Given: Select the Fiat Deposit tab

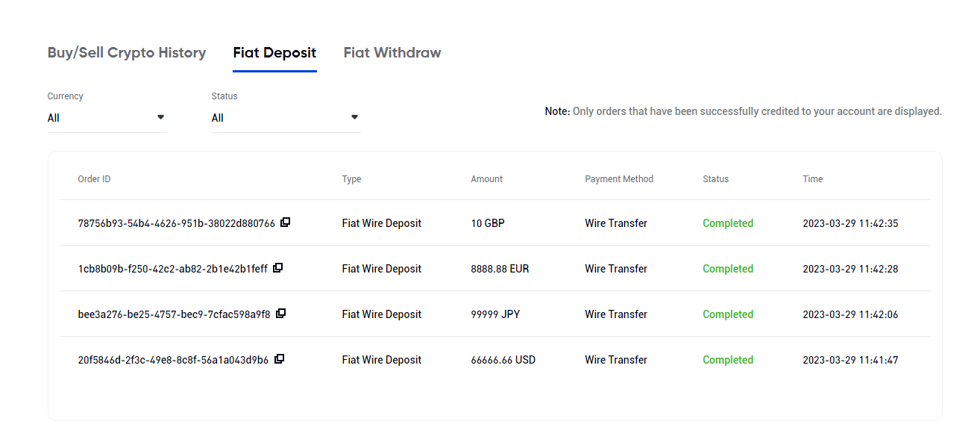Looking at the screenshot, I should (274, 53).
